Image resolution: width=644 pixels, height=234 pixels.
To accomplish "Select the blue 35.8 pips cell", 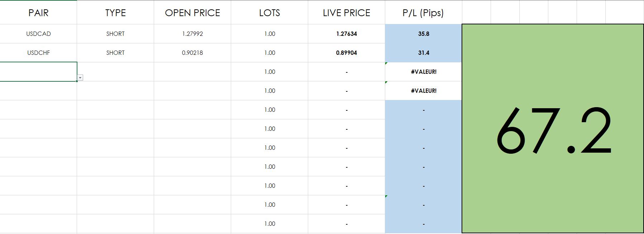I will tap(424, 34).
